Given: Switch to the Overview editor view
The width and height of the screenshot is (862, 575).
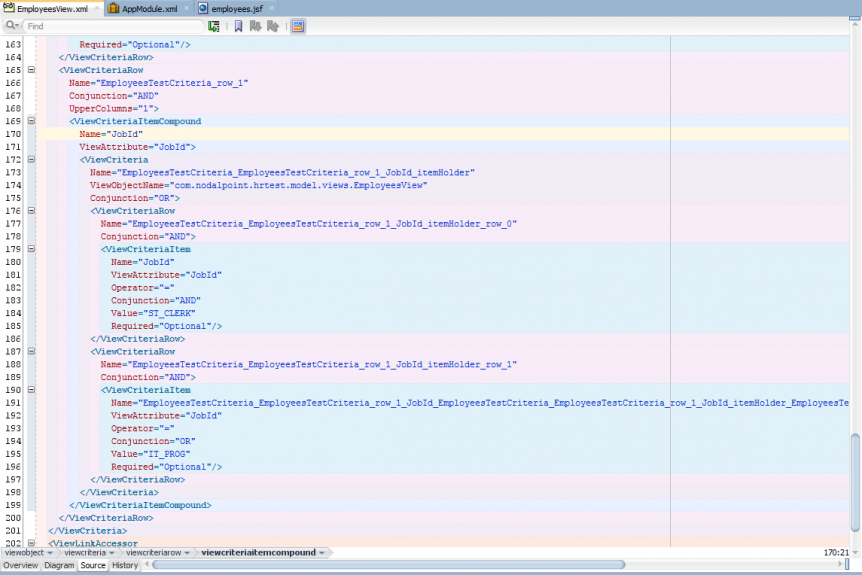Looking at the screenshot, I should click(x=20, y=565).
